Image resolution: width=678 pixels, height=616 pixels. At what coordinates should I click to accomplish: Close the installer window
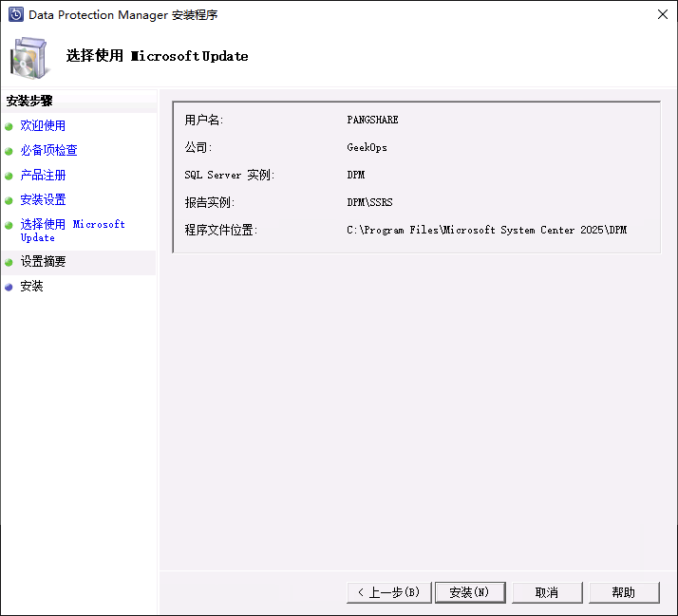663,14
